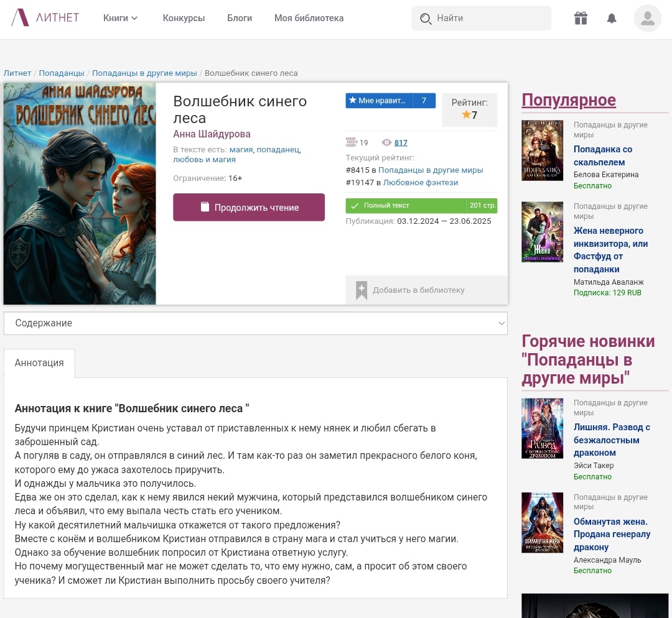The image size is (672, 618).
Task: Click Лишняя. Развод cover thumbnail
Action: (542, 428)
